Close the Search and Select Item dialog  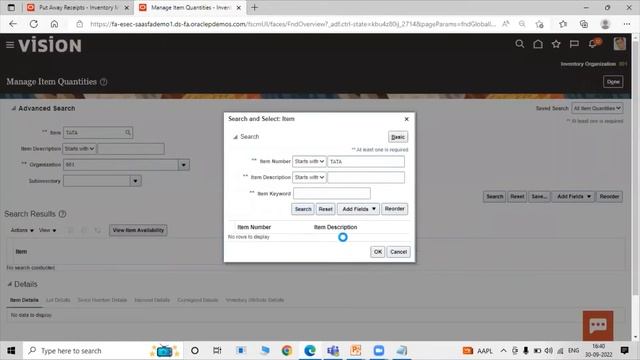tap(407, 119)
